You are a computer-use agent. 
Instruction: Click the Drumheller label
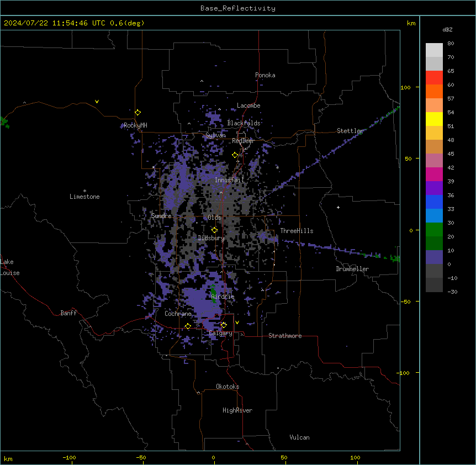tap(352, 269)
